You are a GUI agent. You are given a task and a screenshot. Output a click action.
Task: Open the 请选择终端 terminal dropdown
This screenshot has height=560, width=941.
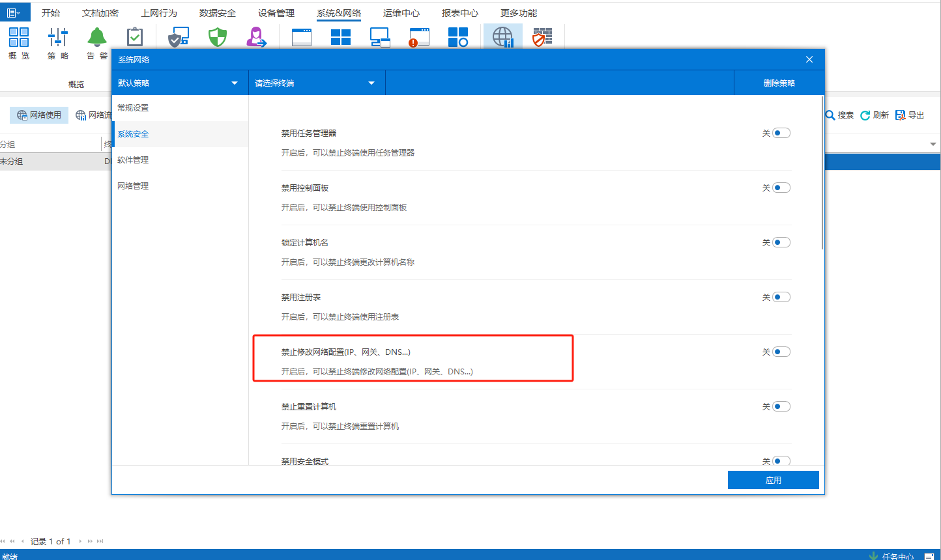click(x=316, y=83)
